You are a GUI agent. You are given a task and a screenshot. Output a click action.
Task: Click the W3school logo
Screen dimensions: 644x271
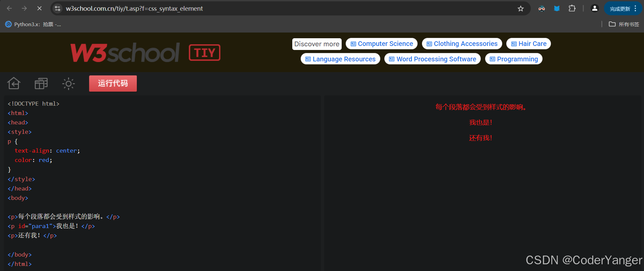click(x=125, y=52)
